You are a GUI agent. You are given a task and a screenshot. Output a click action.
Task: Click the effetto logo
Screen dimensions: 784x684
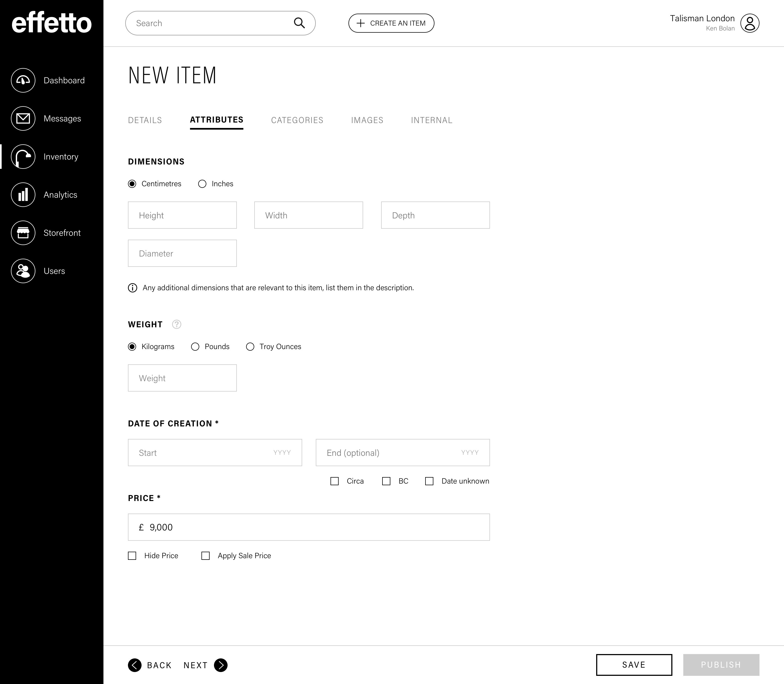tap(51, 23)
